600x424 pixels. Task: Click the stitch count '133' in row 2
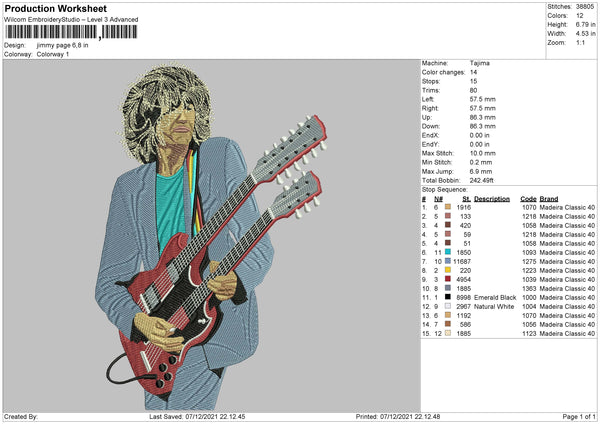point(465,217)
